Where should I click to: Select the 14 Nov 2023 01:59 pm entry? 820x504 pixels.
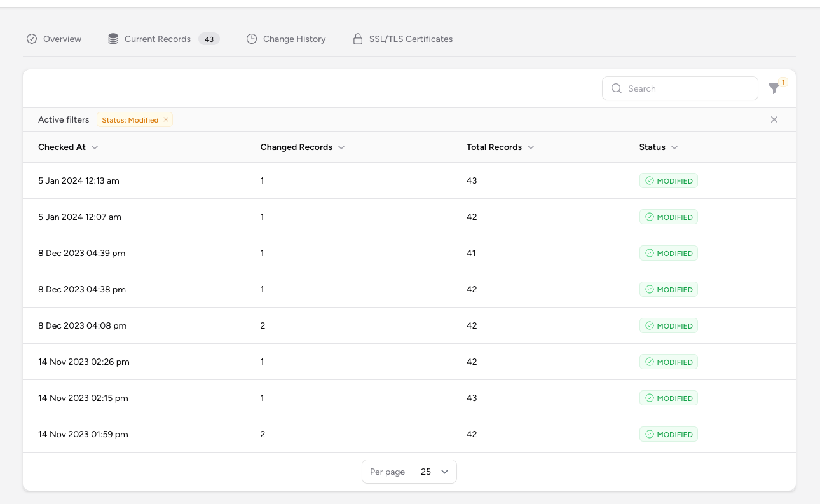[83, 434]
